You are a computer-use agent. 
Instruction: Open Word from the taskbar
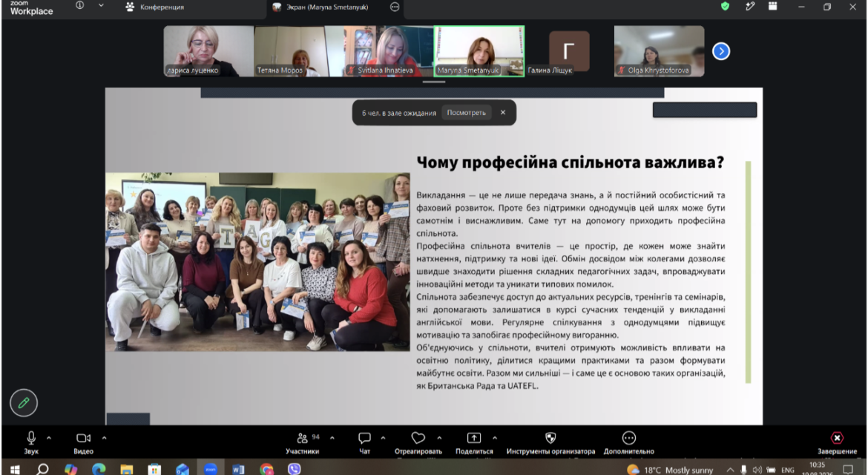pyautogui.click(x=239, y=470)
